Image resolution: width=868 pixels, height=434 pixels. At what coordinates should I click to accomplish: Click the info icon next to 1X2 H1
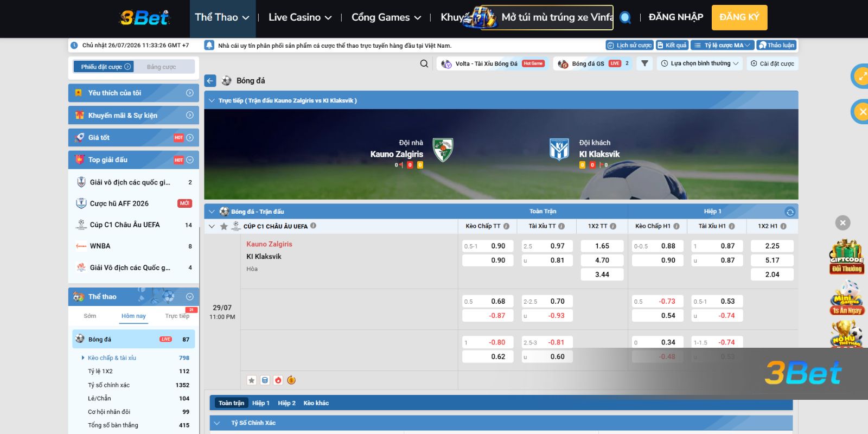(x=783, y=226)
